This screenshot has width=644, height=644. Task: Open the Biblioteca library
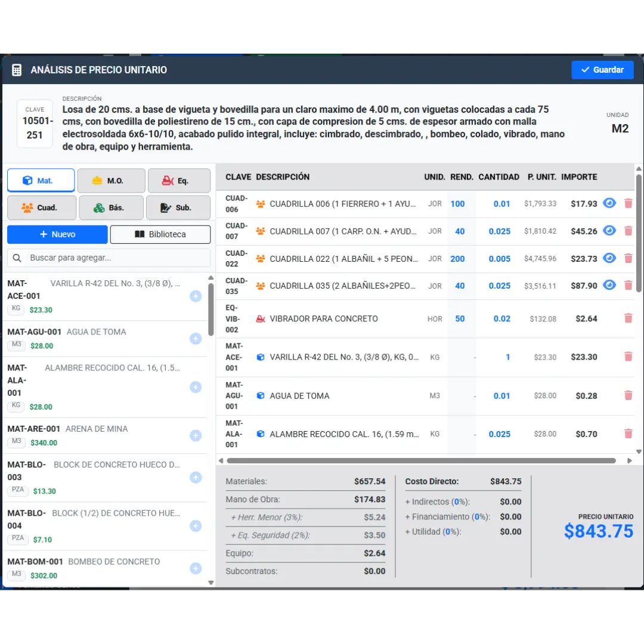coord(160,234)
